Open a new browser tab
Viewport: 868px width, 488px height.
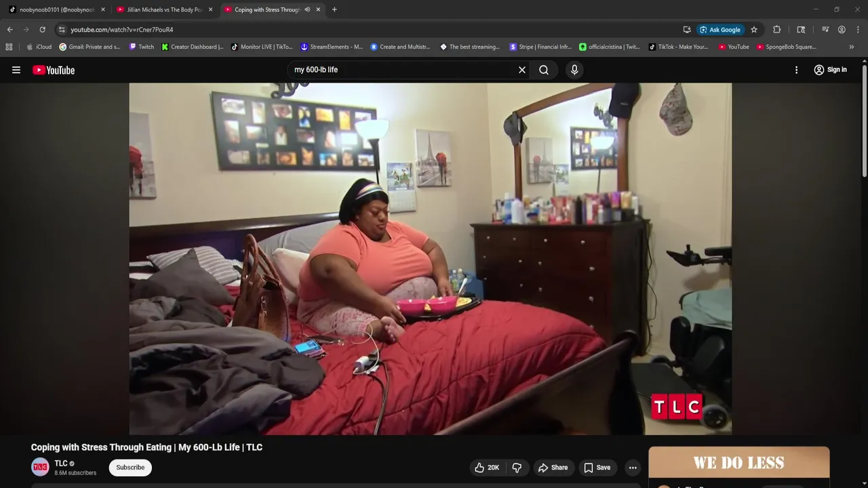(x=334, y=9)
